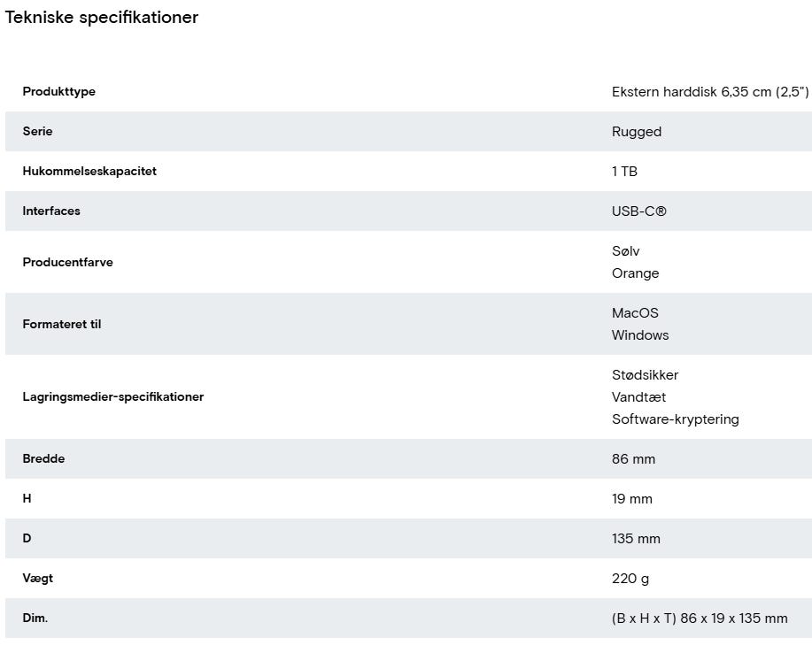Screen dimensions: 812x653
Task: Select the 1 TB capacity value
Action: coord(624,172)
